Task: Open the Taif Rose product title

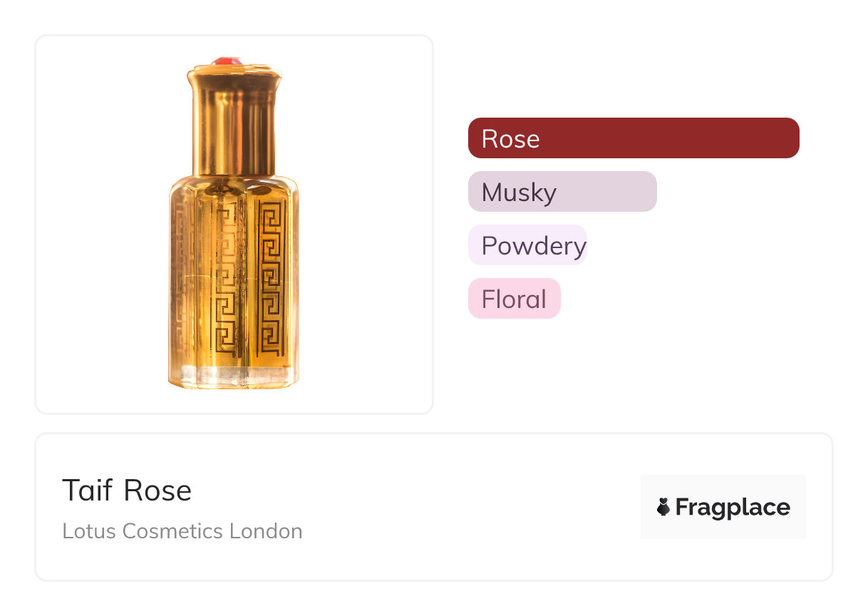Action: (x=127, y=491)
